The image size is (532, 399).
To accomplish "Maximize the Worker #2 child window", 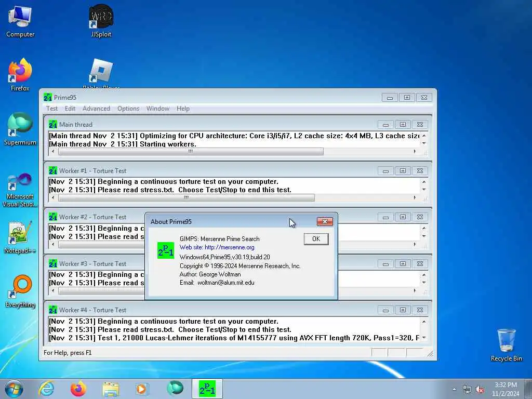I will coord(403,217).
